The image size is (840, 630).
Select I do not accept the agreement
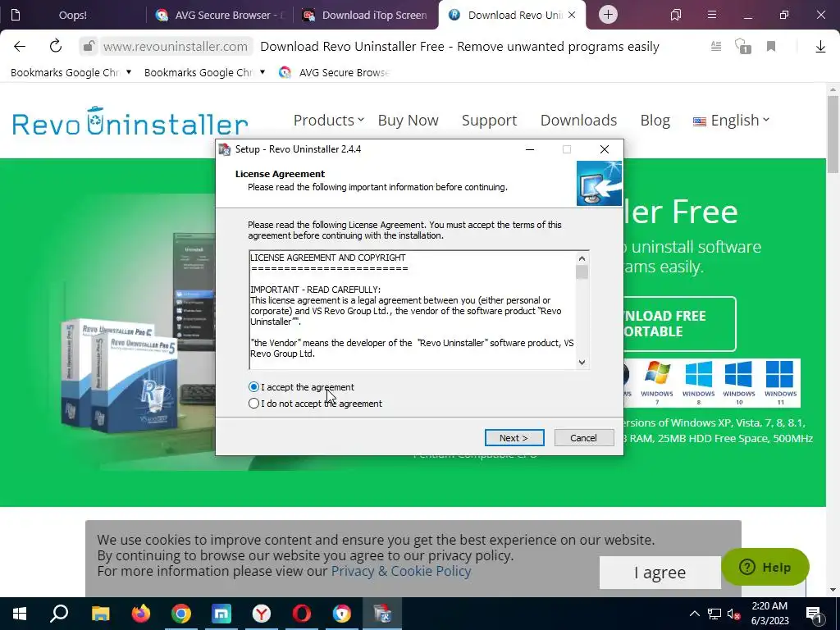254,404
